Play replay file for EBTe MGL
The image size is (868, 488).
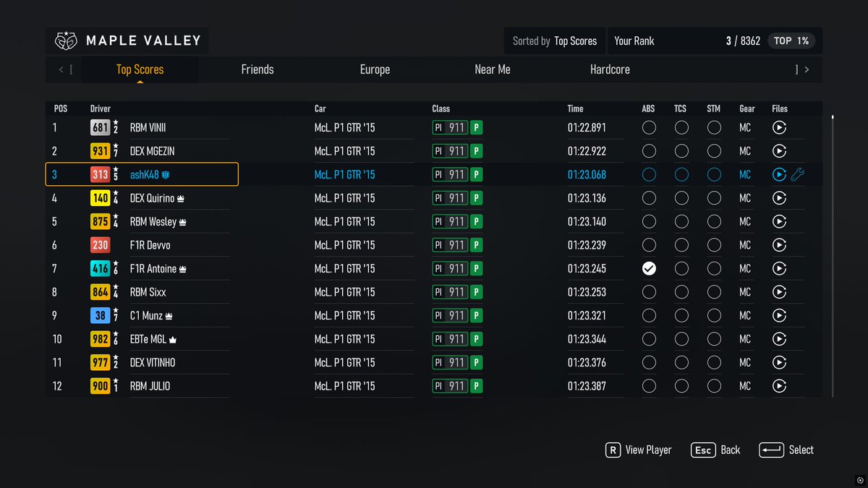pyautogui.click(x=779, y=339)
